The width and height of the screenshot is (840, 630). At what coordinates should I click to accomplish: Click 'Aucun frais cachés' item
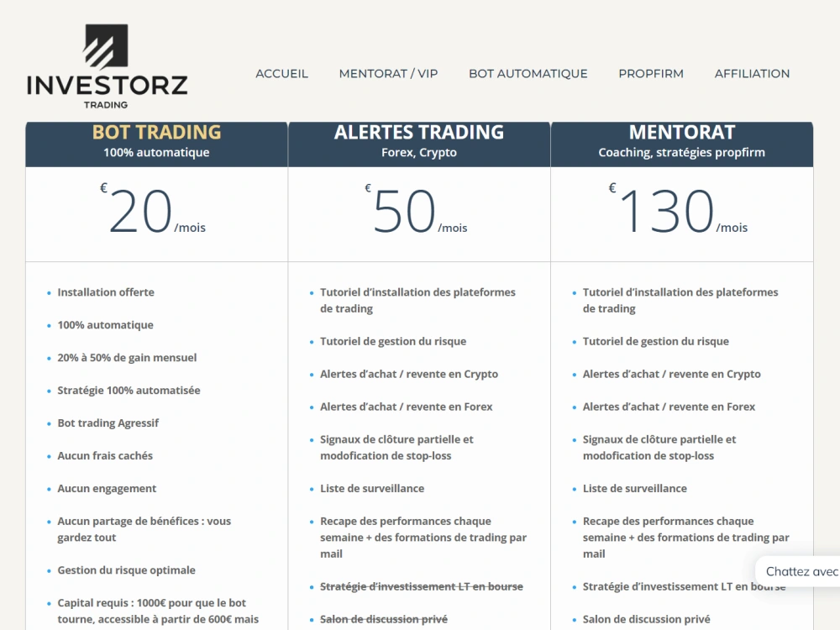point(105,456)
